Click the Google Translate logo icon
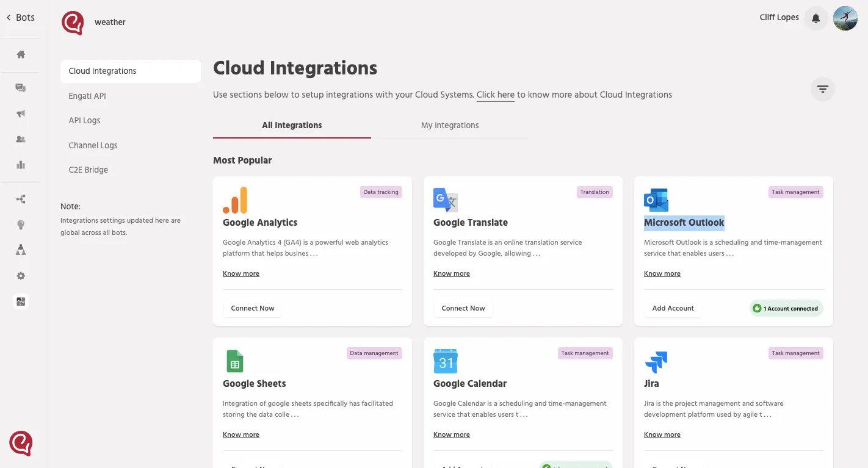The image size is (868, 468). 446,200
